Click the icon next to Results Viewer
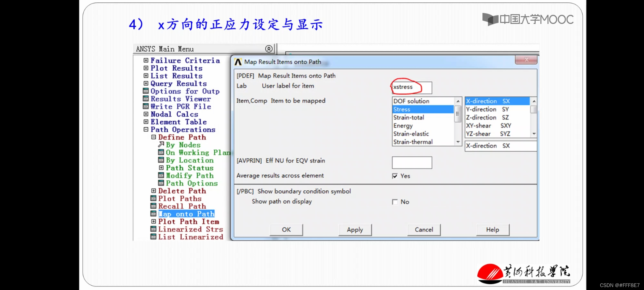 click(x=146, y=99)
